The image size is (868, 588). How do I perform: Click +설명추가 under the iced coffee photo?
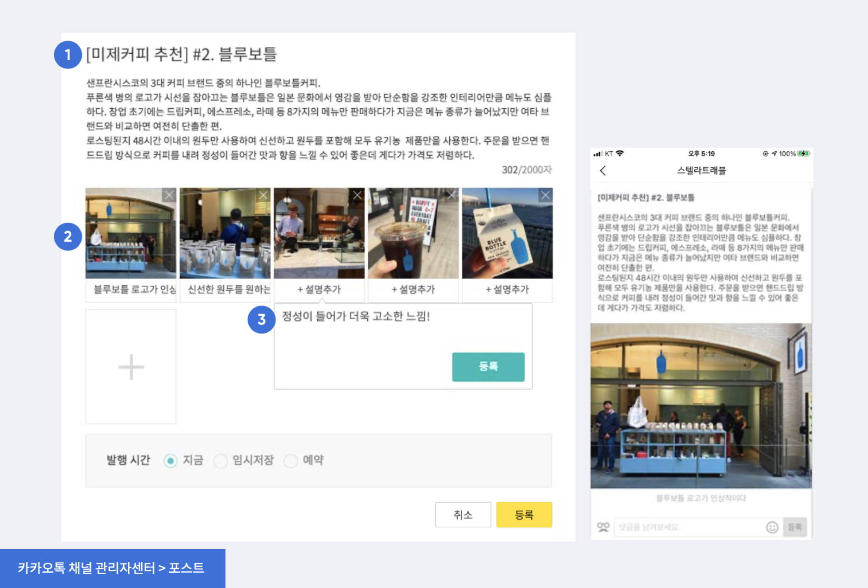[413, 289]
